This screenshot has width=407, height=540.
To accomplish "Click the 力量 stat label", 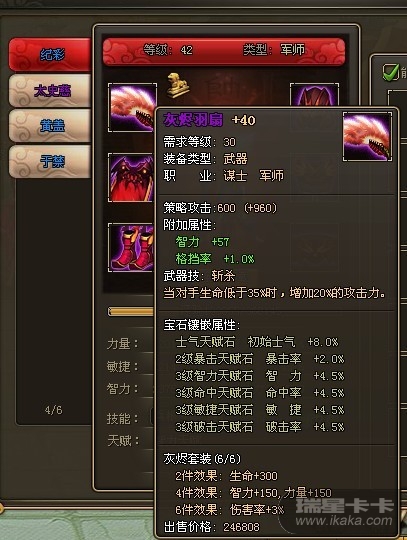I will pyautogui.click(x=123, y=344).
